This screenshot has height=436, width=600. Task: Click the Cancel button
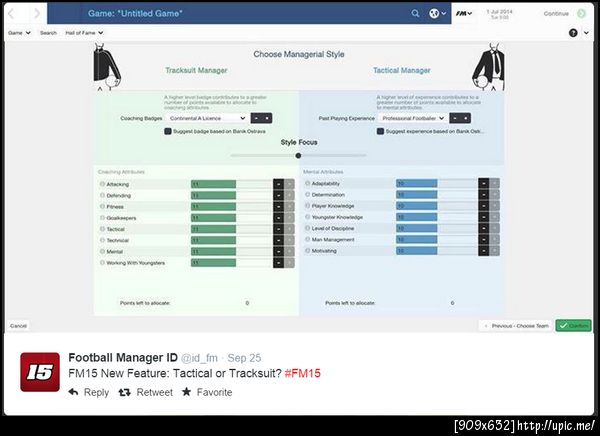click(x=18, y=326)
